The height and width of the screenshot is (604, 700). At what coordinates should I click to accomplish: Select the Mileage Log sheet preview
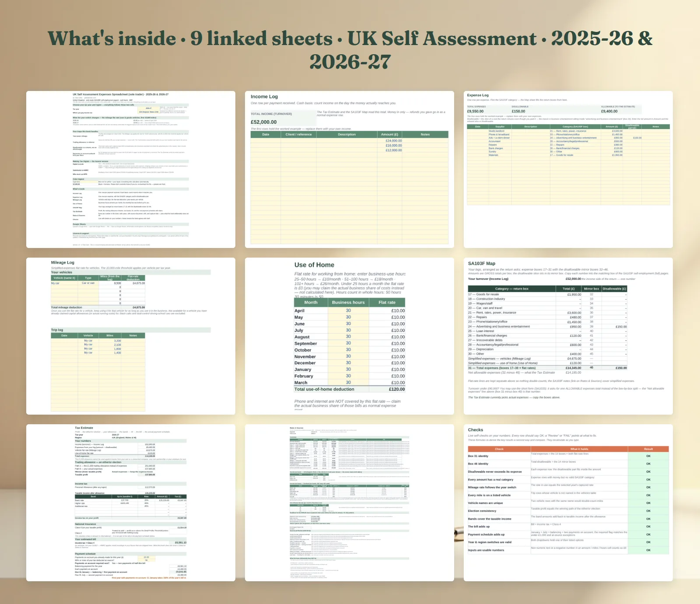click(131, 336)
